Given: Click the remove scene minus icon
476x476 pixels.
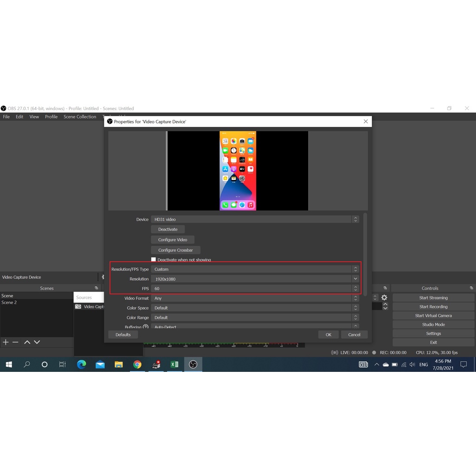Looking at the screenshot, I should [15, 342].
